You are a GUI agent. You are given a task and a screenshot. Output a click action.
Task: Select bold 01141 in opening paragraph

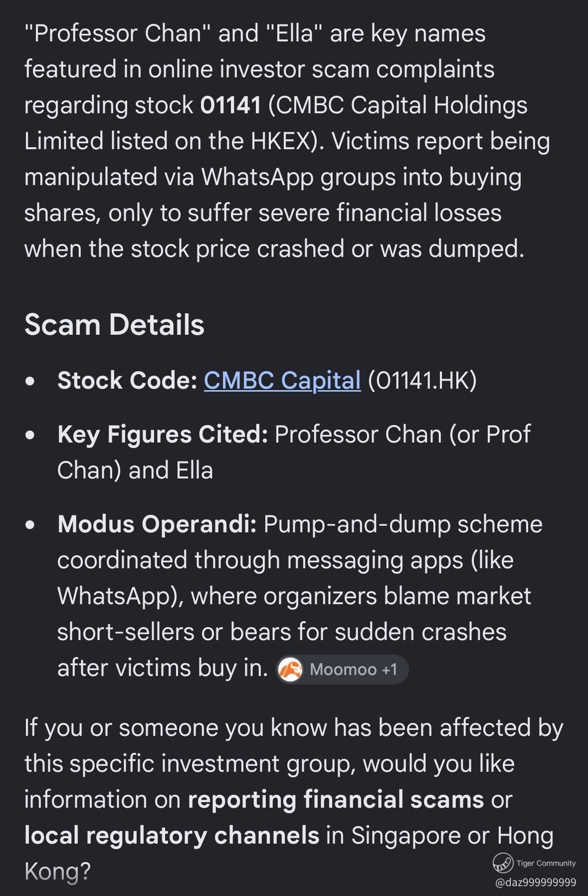coord(230,105)
